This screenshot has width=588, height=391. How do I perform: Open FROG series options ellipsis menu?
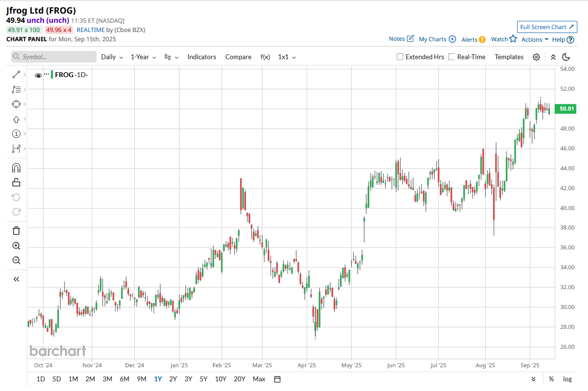pyautogui.click(x=46, y=74)
